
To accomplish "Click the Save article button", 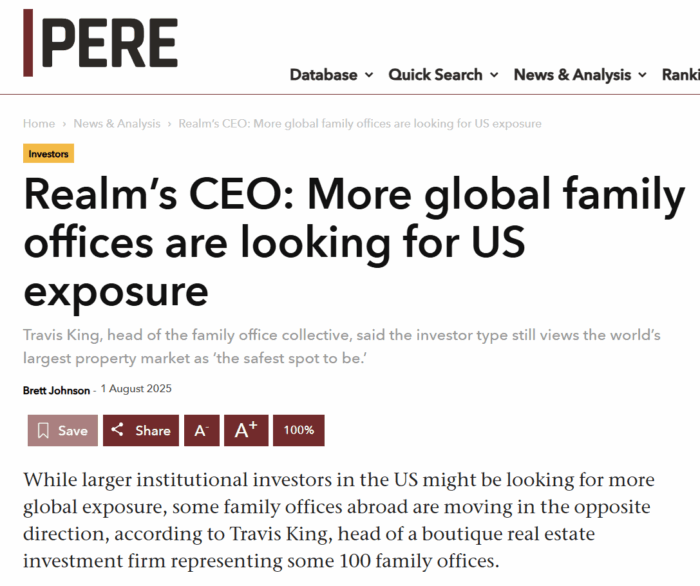I will tap(62, 430).
